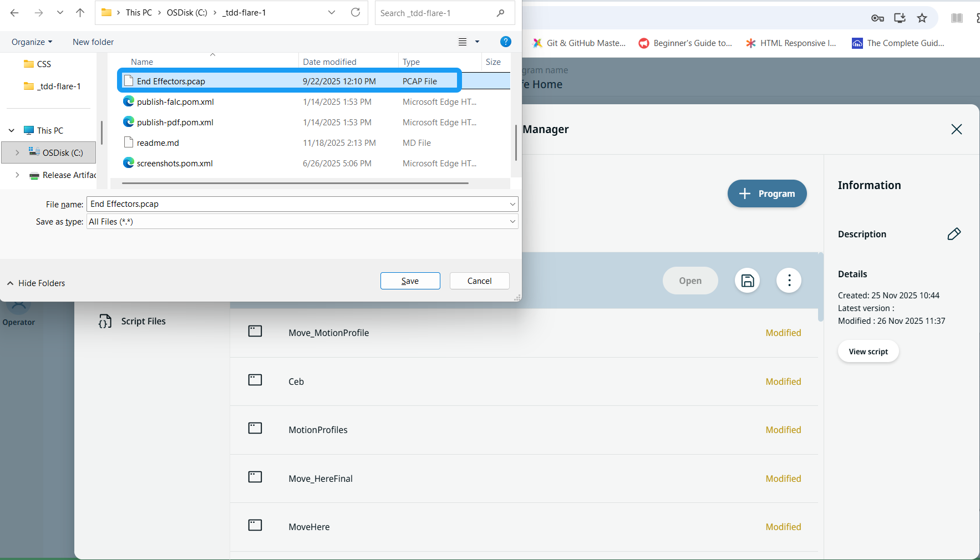Expand the Save as type dropdown
Viewport: 980px width, 560px height.
(x=512, y=222)
